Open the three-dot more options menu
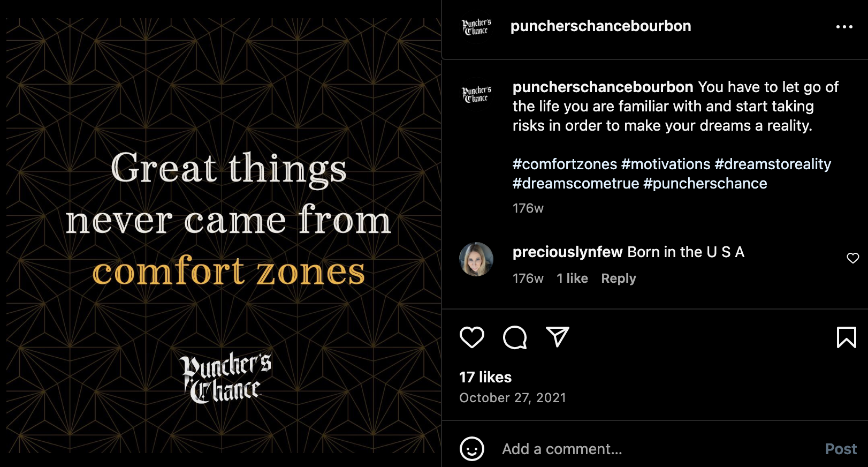 tap(844, 27)
